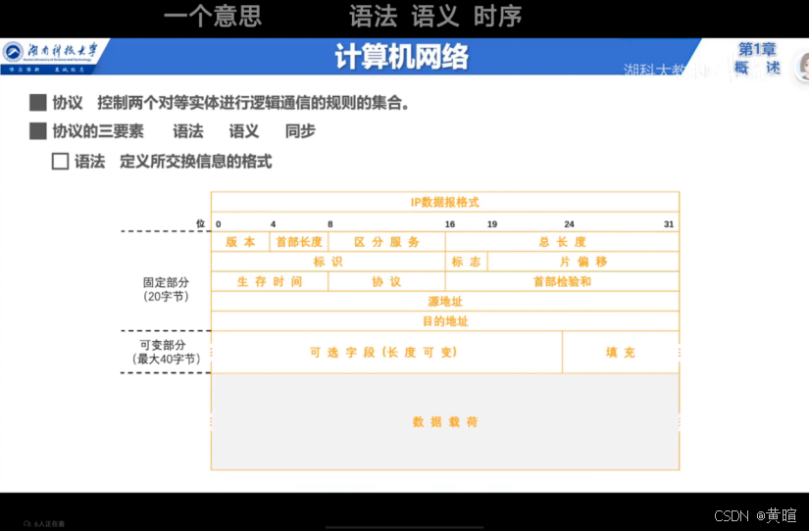Click the viewers icon beside 6人正在看
Image resolution: width=809 pixels, height=532 pixels.
[x=27, y=524]
